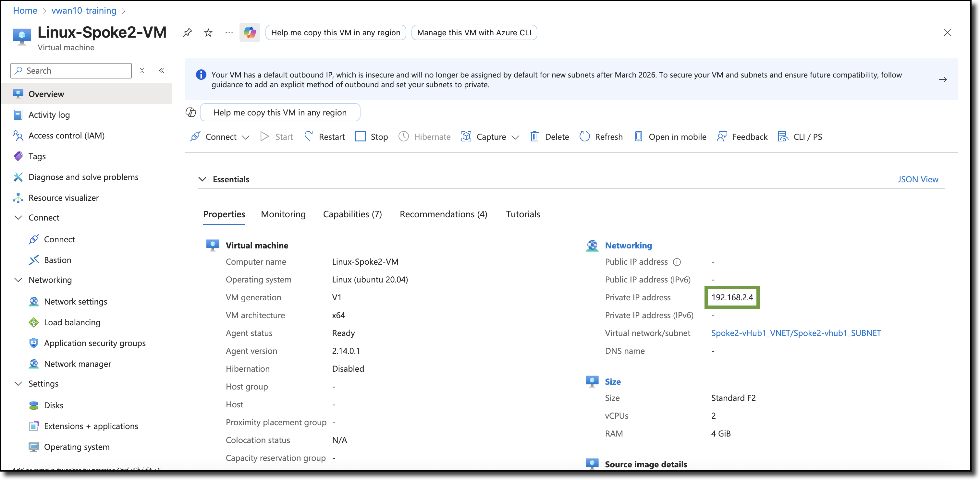Image resolution: width=980 pixels, height=480 pixels.
Task: Switch to the Monitoring tab
Action: [x=283, y=214]
